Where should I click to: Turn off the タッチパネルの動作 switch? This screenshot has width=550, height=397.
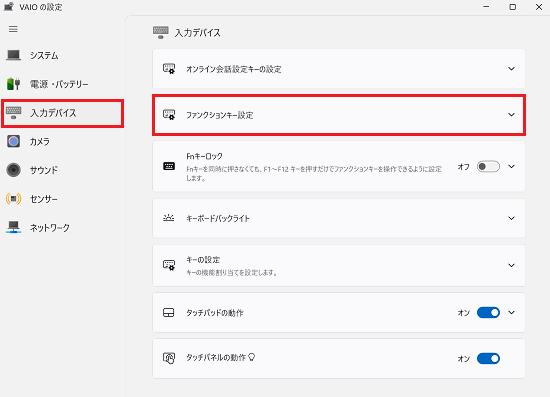(488, 358)
